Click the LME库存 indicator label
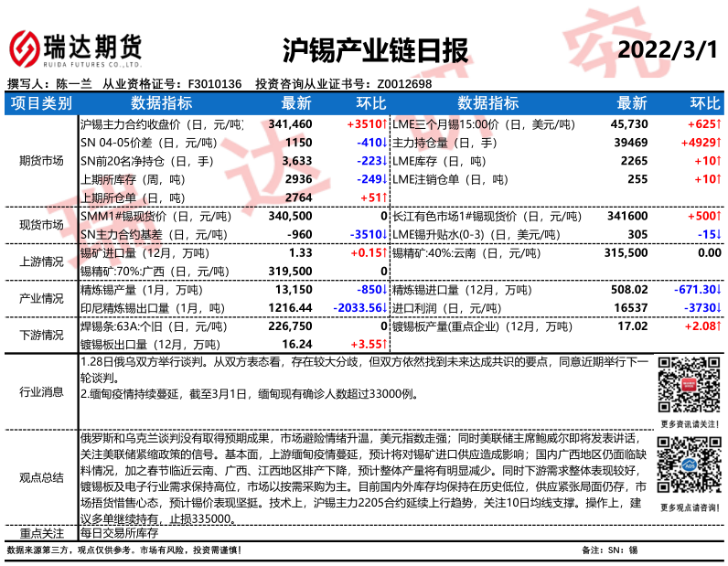728x566 pixels. (x=417, y=161)
